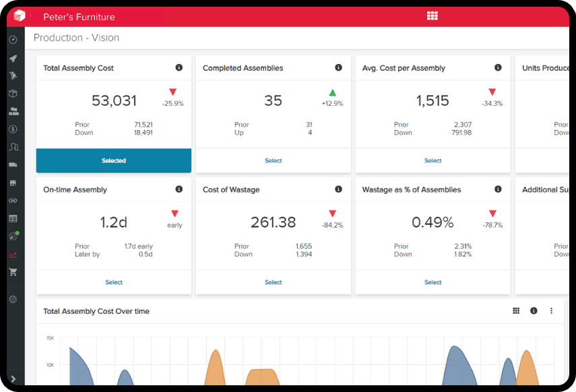Screen dimensions: 576x392
Task: Show info for Avg. Cost per Assembly card
Action: (x=498, y=67)
